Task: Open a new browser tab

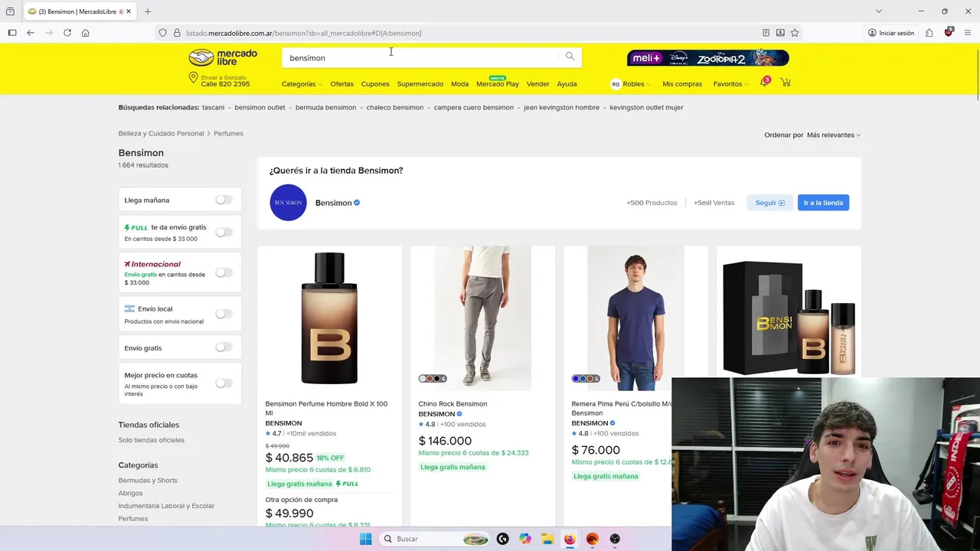Action: coord(148,11)
